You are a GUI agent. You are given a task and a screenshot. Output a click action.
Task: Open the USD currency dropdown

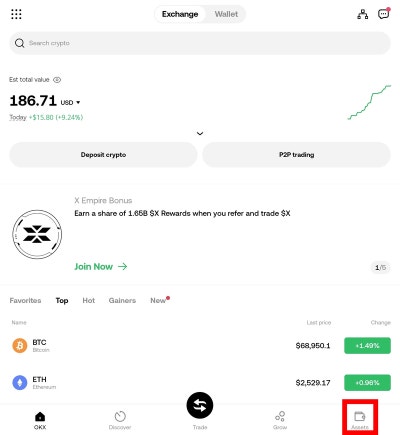pos(70,102)
